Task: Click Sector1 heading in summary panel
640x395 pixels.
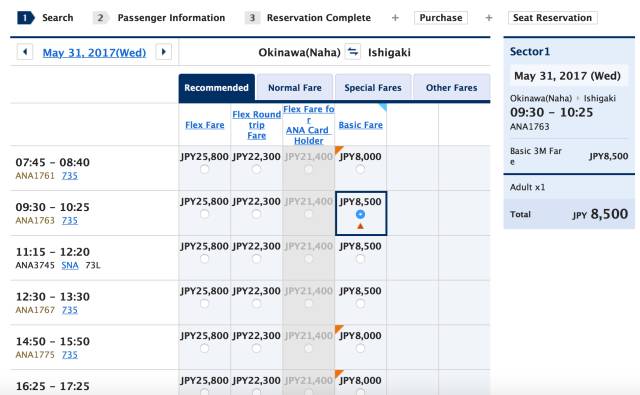Action: pos(530,51)
